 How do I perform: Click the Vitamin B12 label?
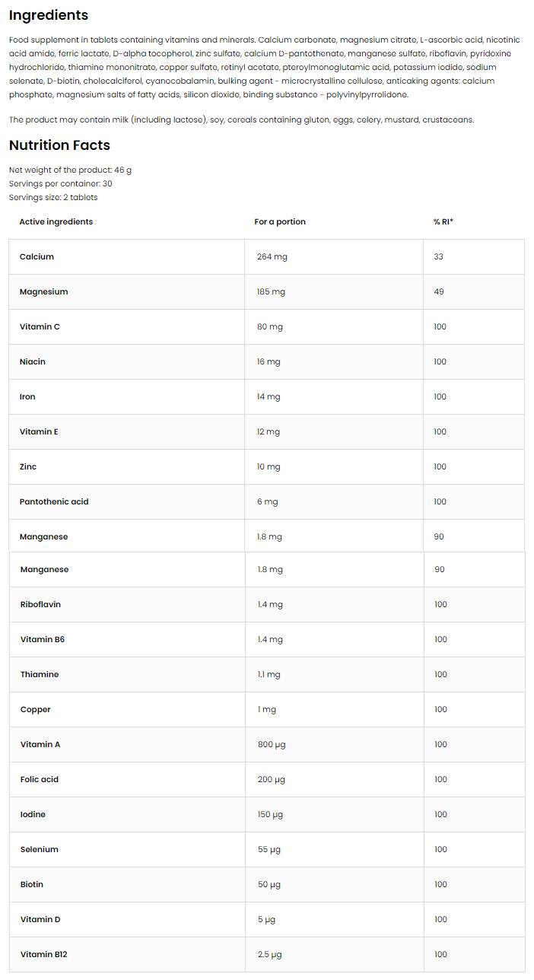(44, 955)
